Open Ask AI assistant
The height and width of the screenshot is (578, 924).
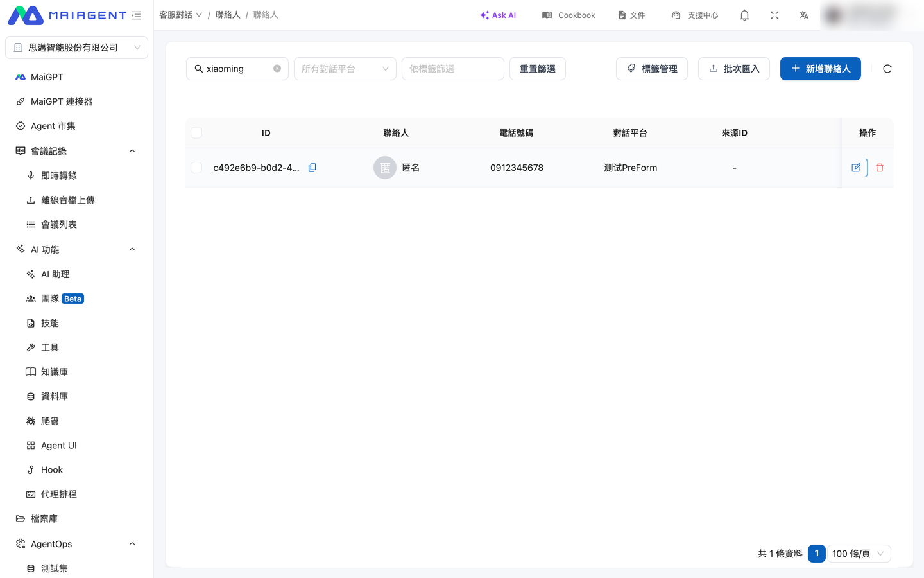498,15
